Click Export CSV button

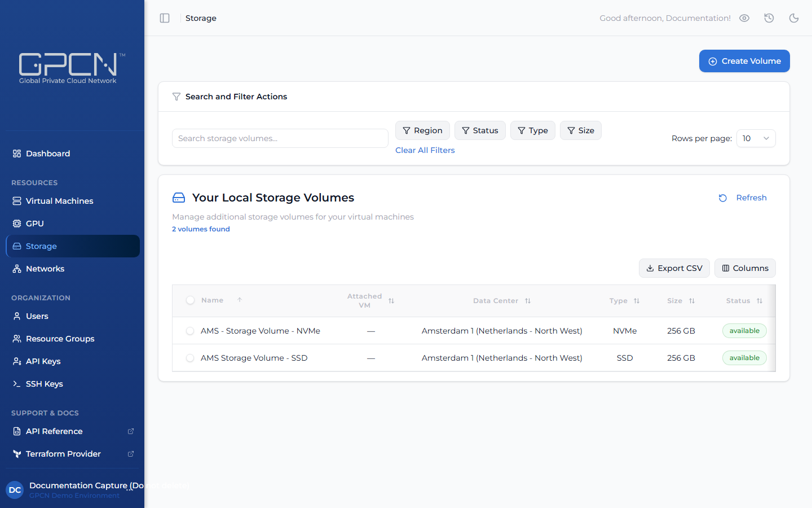pyautogui.click(x=674, y=268)
